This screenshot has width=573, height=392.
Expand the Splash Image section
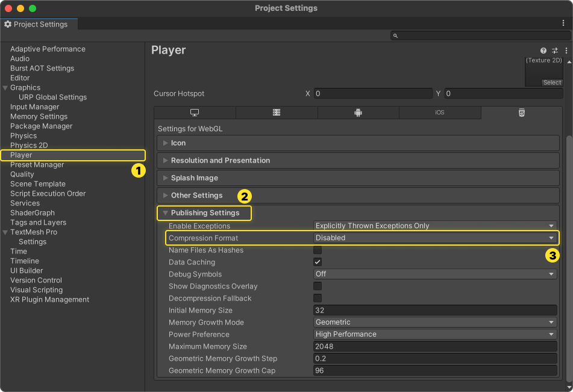coord(358,178)
